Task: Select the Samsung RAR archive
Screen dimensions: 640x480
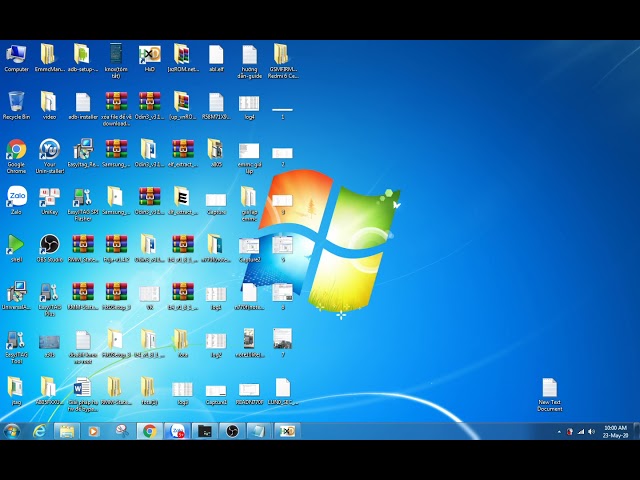Action: pyautogui.click(x=116, y=154)
